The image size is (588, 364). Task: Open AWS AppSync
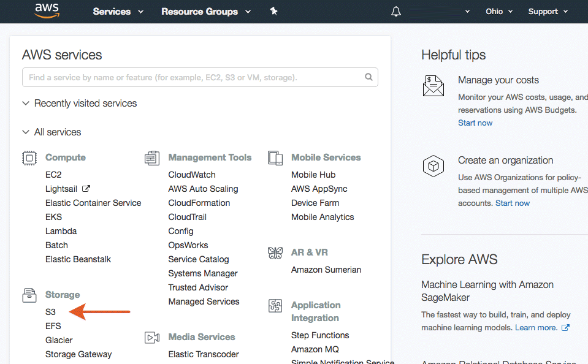pyautogui.click(x=319, y=189)
